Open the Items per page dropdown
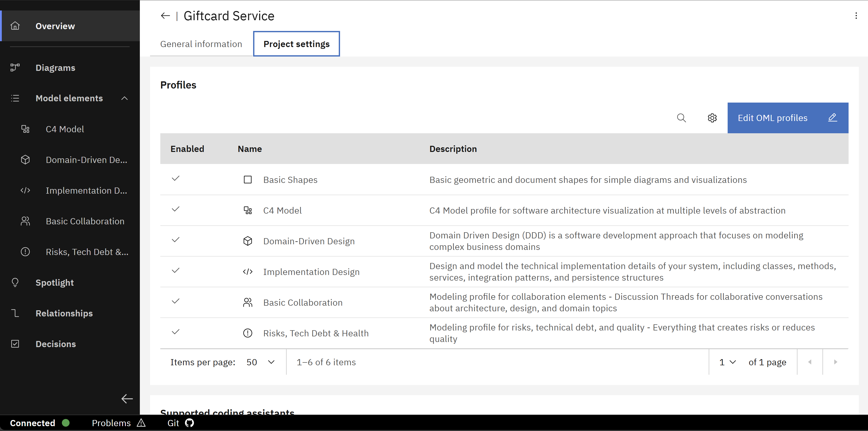Viewport: 868px width, 431px height. click(261, 362)
